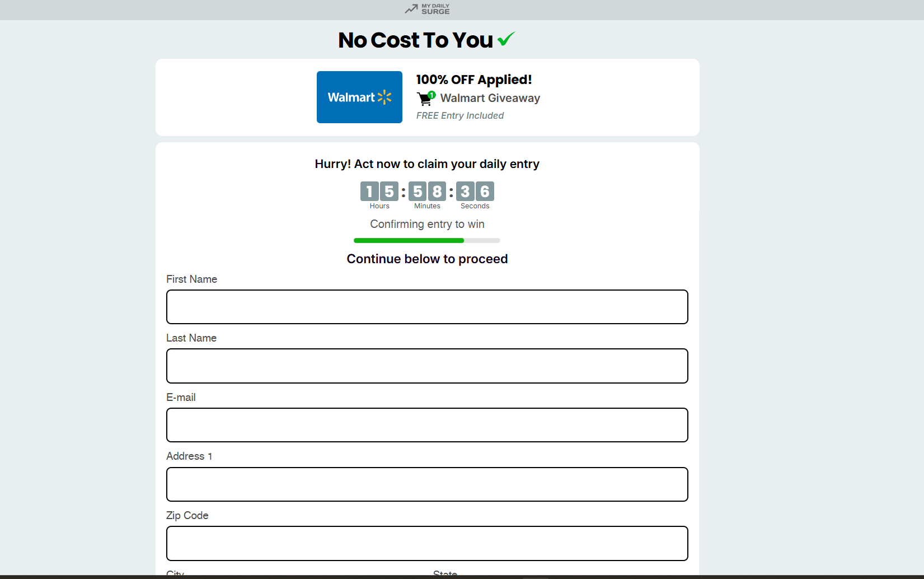The image size is (924, 579).
Task: Click the 'No Cost To You' heading
Action: (416, 40)
